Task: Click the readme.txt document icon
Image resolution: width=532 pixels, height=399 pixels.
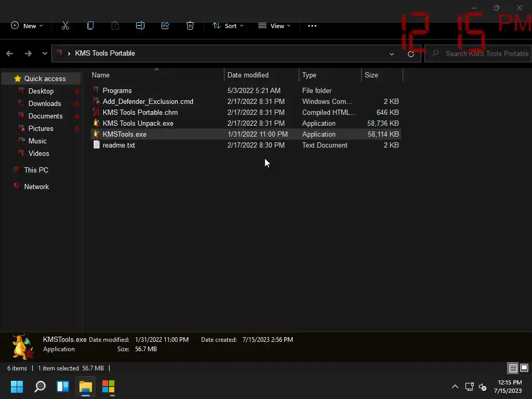Action: click(96, 145)
